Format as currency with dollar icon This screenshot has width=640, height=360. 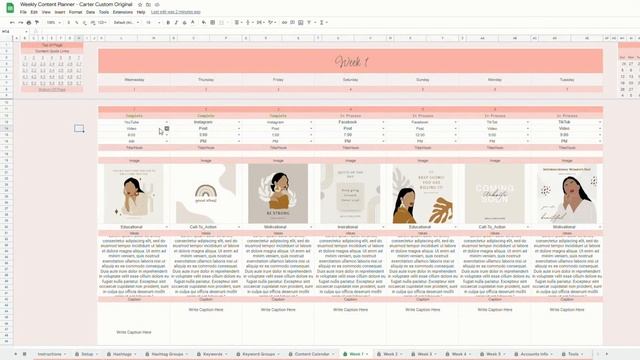(x=69, y=22)
